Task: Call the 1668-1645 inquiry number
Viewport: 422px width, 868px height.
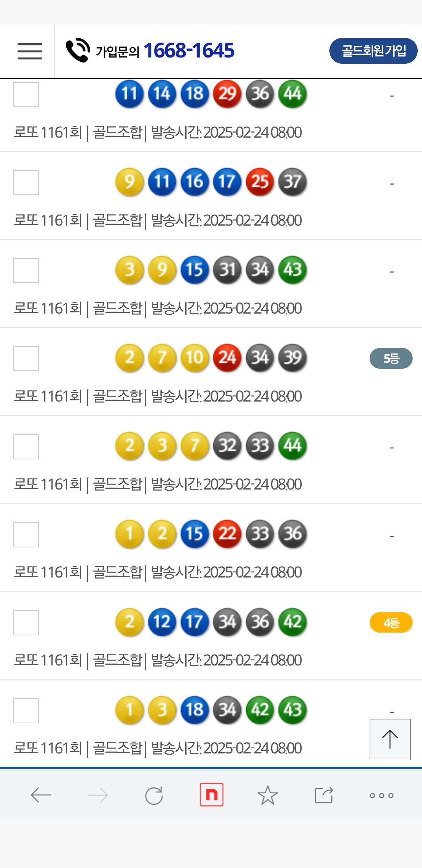Action: pyautogui.click(x=189, y=51)
